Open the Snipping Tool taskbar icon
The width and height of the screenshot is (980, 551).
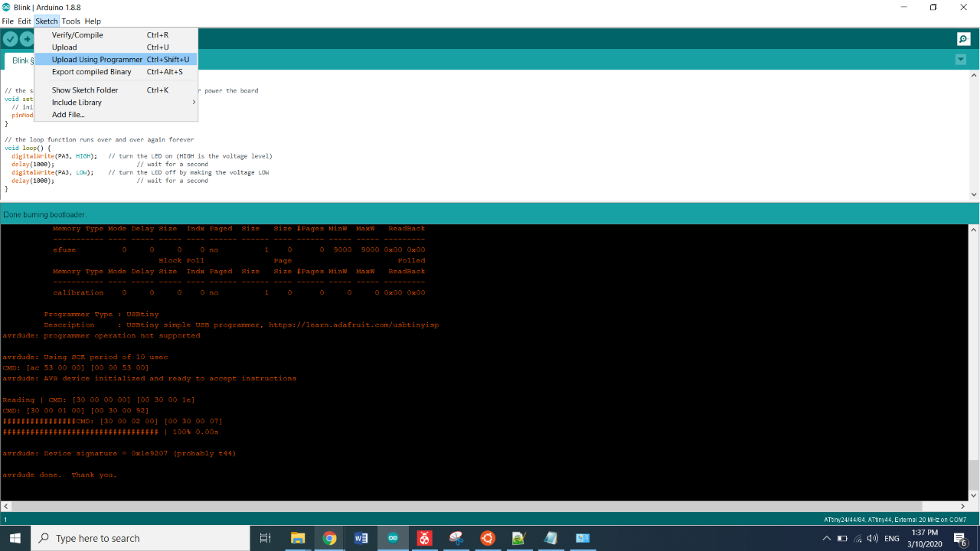[456, 539]
